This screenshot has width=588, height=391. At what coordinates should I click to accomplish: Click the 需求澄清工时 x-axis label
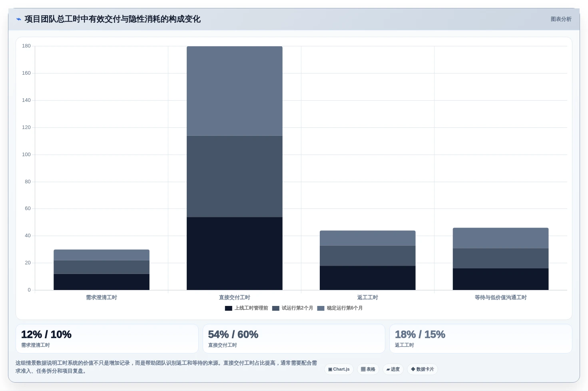102,298
